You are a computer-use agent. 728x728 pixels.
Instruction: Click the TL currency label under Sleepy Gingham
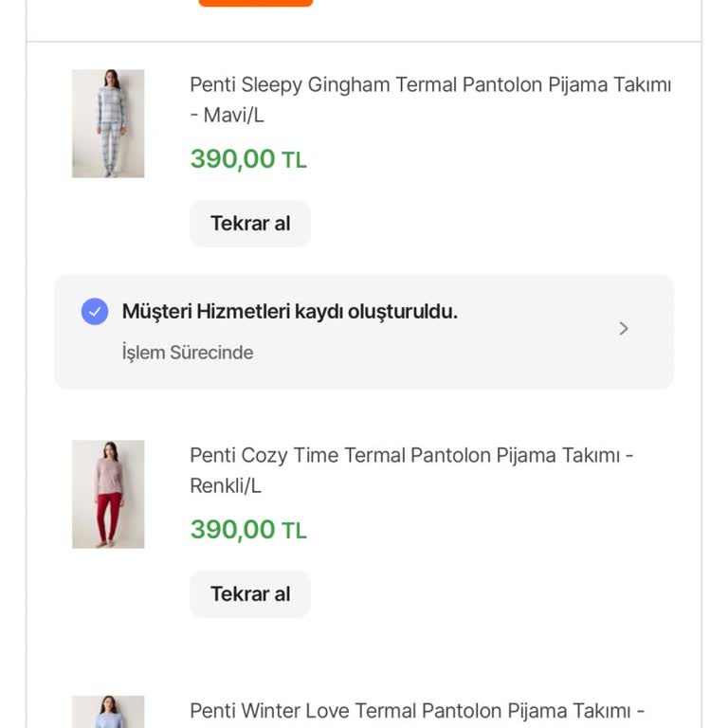(x=294, y=161)
